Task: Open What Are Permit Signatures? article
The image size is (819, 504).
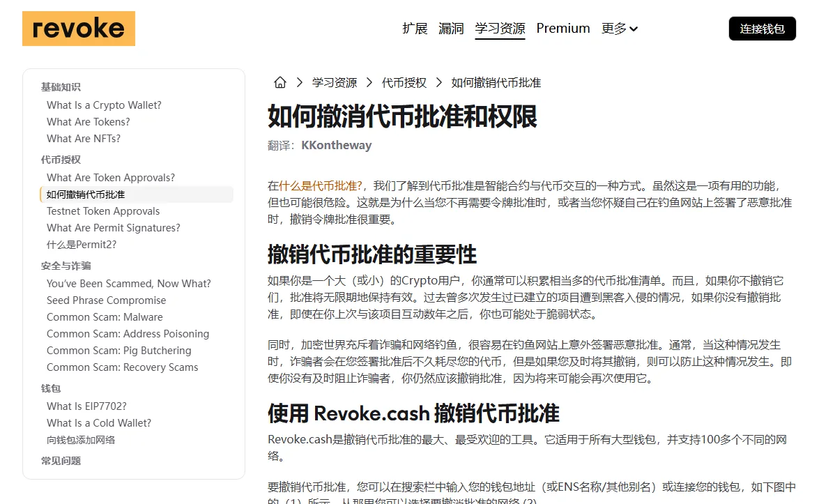Action: coord(114,228)
